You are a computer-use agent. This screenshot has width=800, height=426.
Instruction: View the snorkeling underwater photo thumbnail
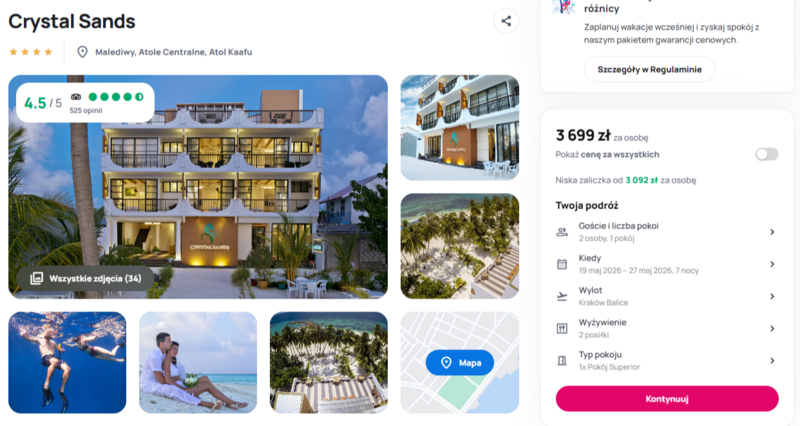coord(67,363)
